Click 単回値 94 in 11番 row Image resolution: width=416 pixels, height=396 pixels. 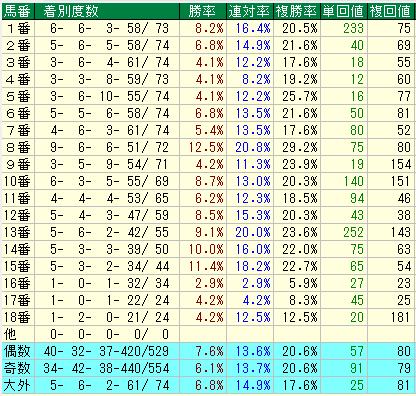[357, 199]
